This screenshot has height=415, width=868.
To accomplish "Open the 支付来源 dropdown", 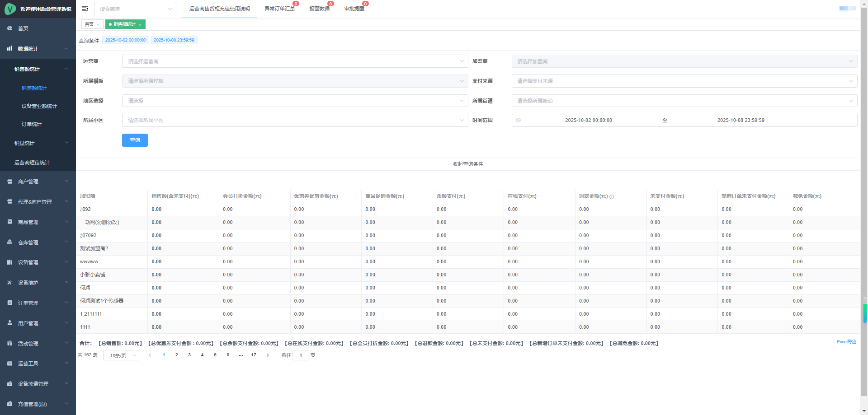I will (684, 81).
